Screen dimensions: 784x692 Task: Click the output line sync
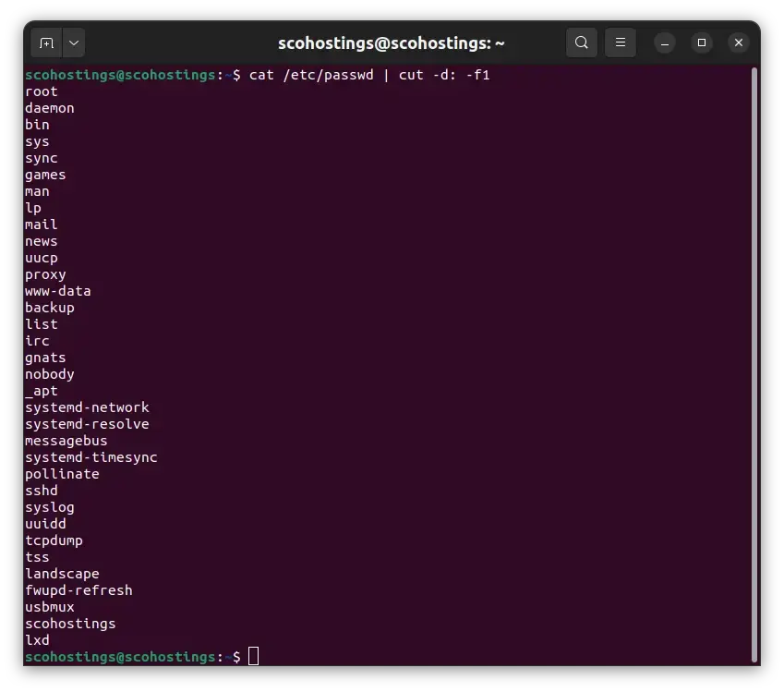click(x=42, y=158)
